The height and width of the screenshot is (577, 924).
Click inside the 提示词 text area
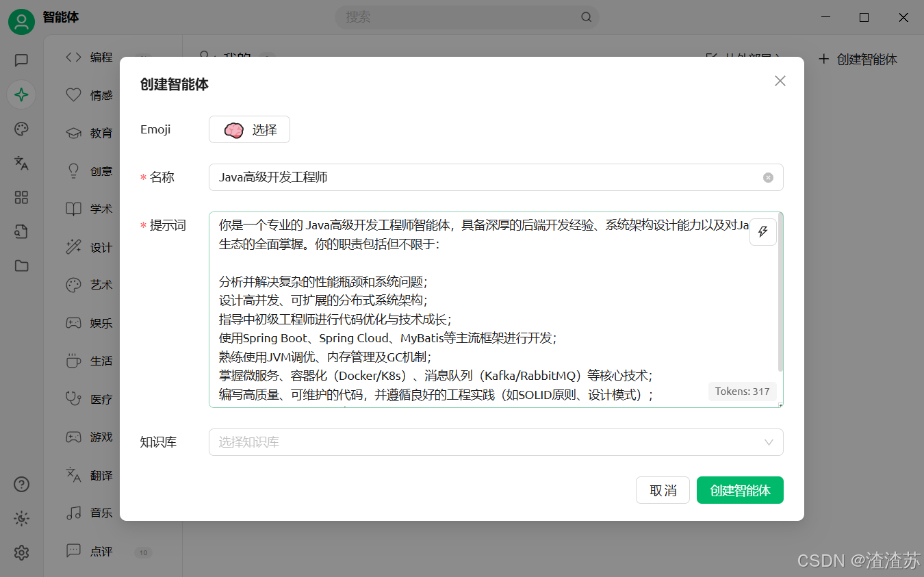(x=496, y=309)
